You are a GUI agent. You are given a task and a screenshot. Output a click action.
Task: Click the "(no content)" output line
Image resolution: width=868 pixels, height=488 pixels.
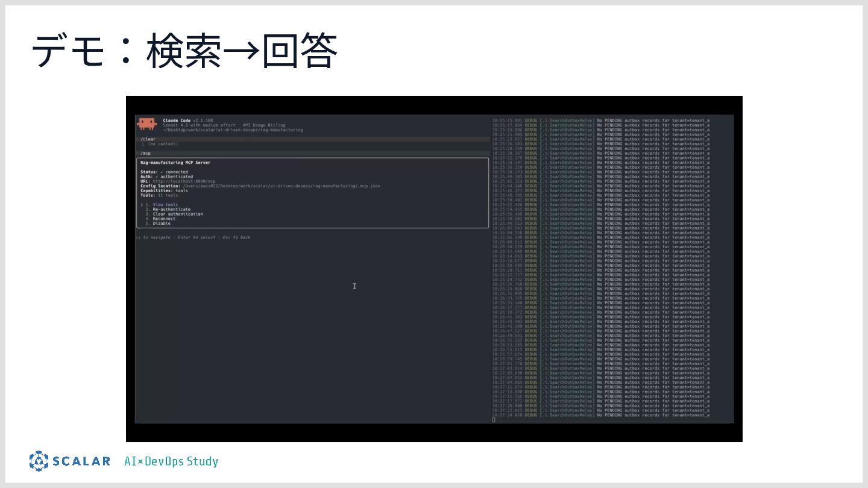163,144
